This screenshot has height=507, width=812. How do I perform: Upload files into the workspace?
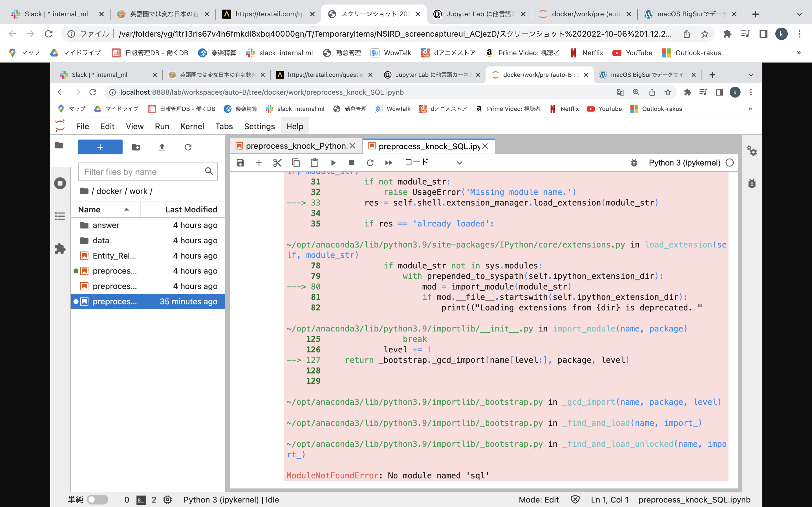(162, 147)
